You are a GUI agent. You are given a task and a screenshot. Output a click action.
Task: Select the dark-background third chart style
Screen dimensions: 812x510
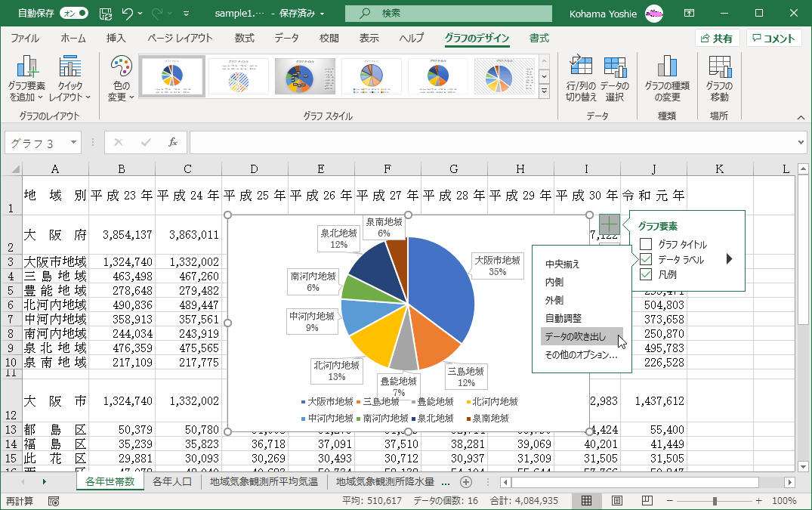[x=304, y=76]
